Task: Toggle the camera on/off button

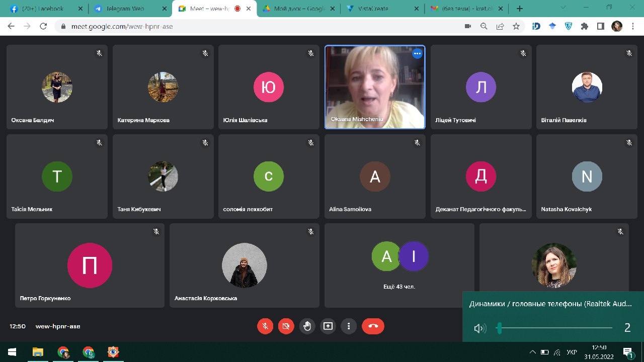Action: coord(286,326)
